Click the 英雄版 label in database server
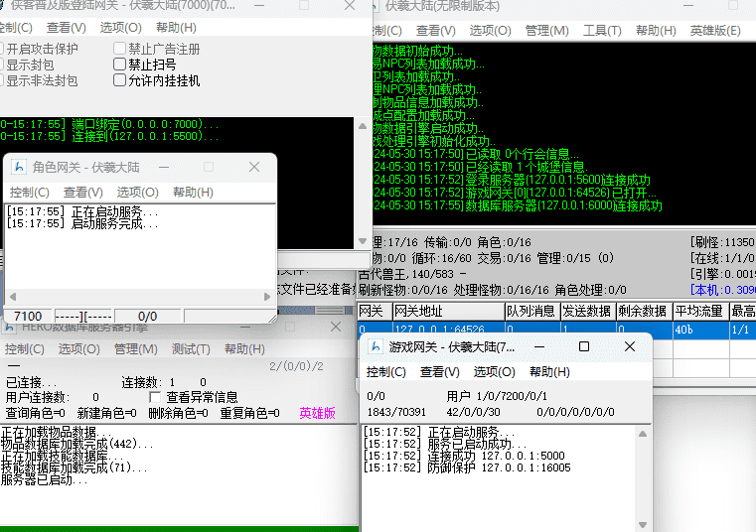Image resolution: width=756 pixels, height=532 pixels. coord(317,413)
